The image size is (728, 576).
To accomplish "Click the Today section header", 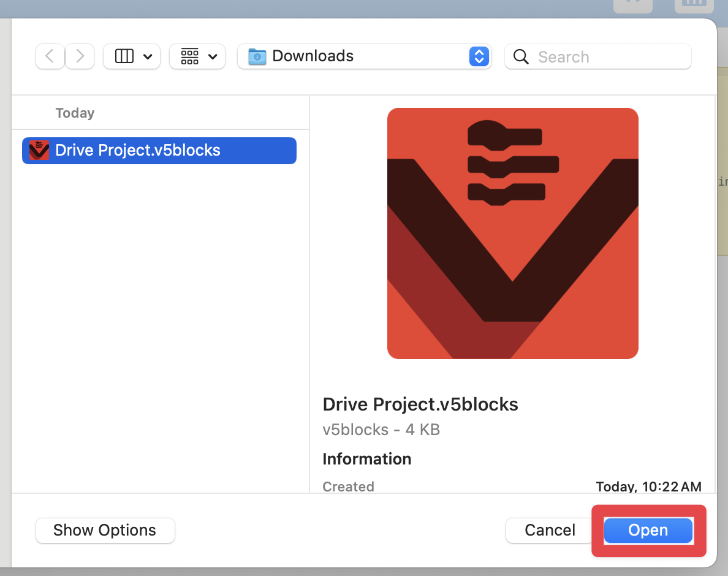I will 75,113.
